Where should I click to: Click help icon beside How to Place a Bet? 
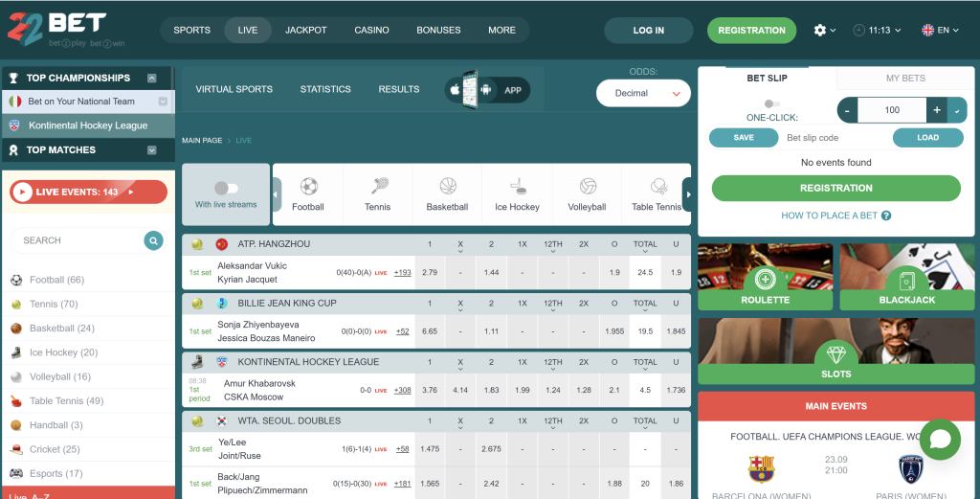point(886,215)
